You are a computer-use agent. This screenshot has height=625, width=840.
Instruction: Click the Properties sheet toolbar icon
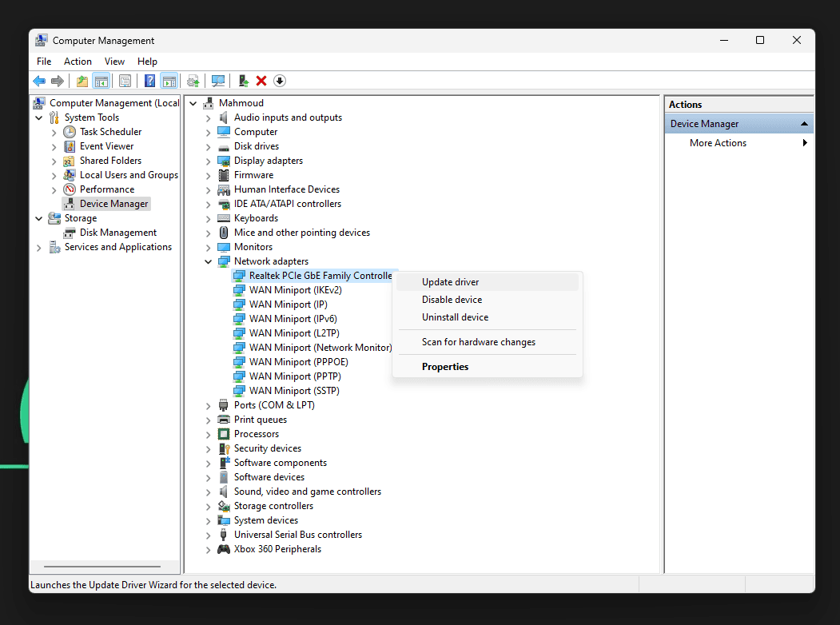[x=125, y=81]
